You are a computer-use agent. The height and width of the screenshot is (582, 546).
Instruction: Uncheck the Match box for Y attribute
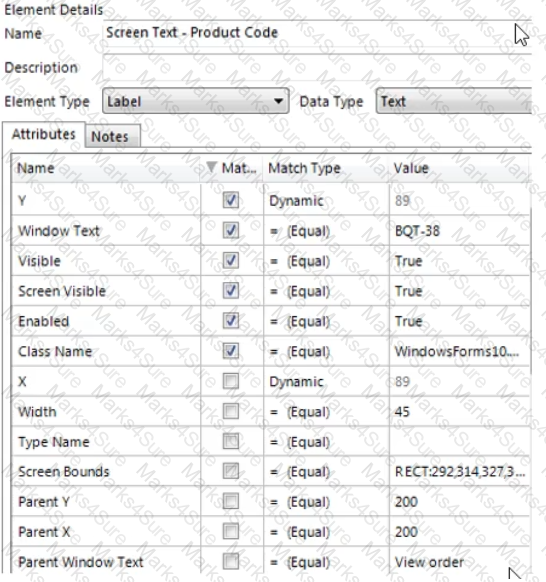(x=231, y=200)
